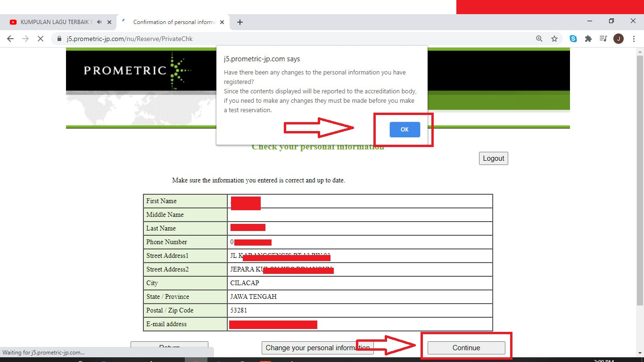Open a new tab with plus button
The height and width of the screenshot is (362, 644).
click(240, 22)
